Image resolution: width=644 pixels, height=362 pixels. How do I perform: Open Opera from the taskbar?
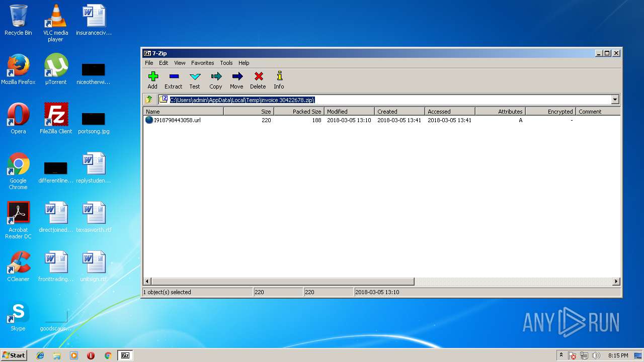point(91,355)
